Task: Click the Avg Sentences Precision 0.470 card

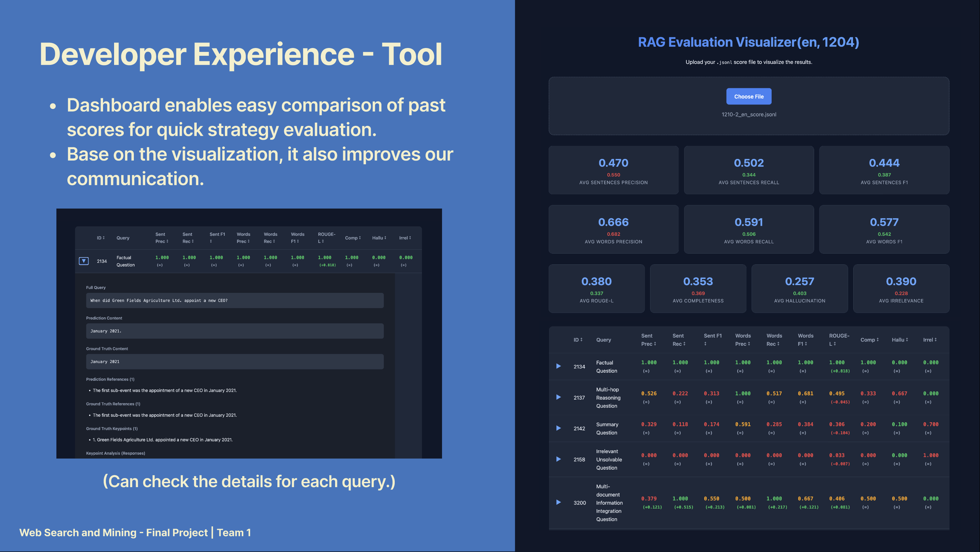Action: (x=613, y=170)
